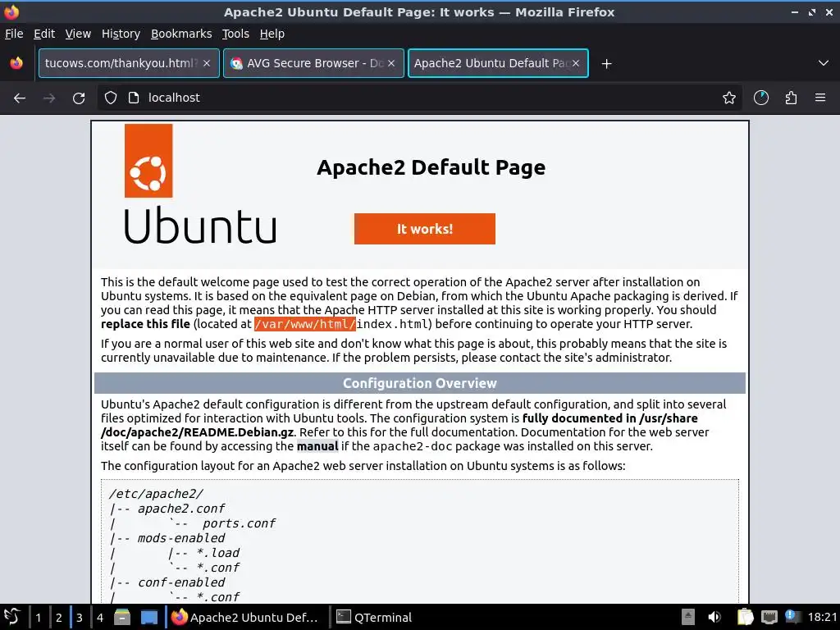Open a new tab with plus button

pos(606,64)
